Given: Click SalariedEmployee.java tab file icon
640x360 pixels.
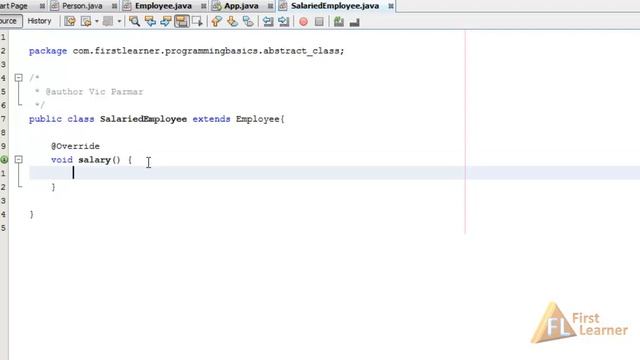Looking at the screenshot, I should click(283, 6).
